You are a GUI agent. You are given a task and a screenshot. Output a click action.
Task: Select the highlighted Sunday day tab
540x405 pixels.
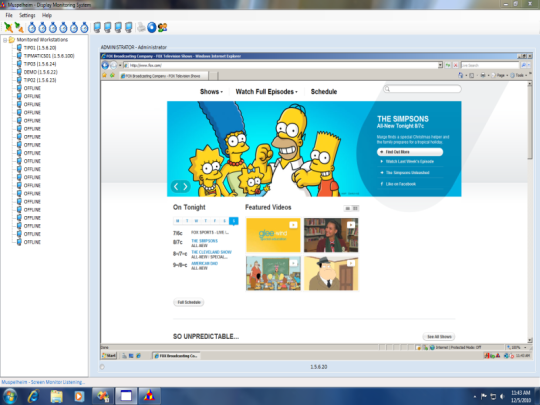[233, 221]
